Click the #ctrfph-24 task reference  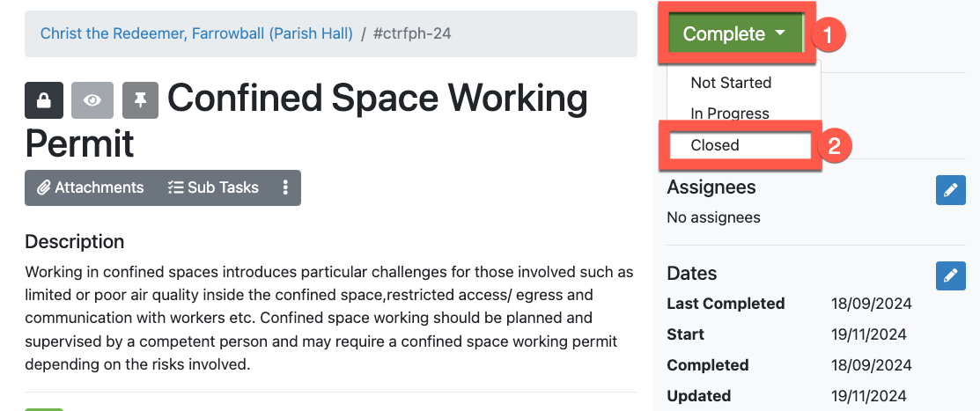(x=413, y=34)
